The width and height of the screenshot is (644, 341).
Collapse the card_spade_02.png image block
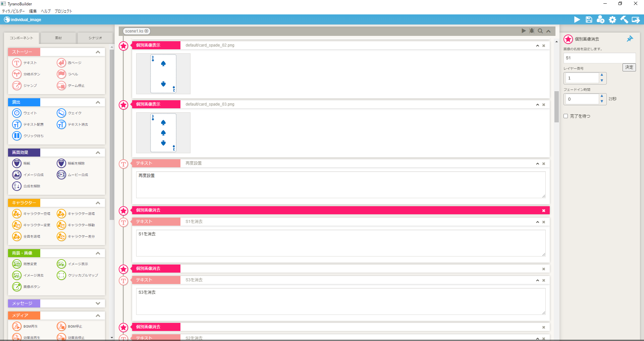tap(537, 46)
